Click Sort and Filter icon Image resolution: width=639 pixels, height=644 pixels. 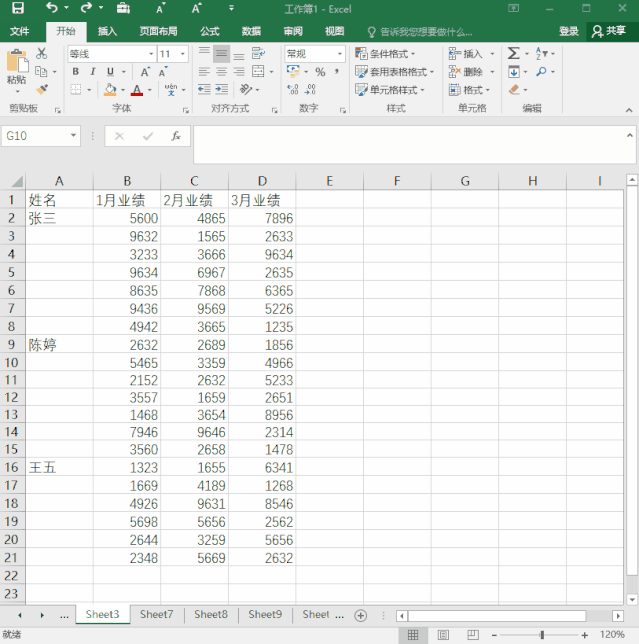[541, 53]
